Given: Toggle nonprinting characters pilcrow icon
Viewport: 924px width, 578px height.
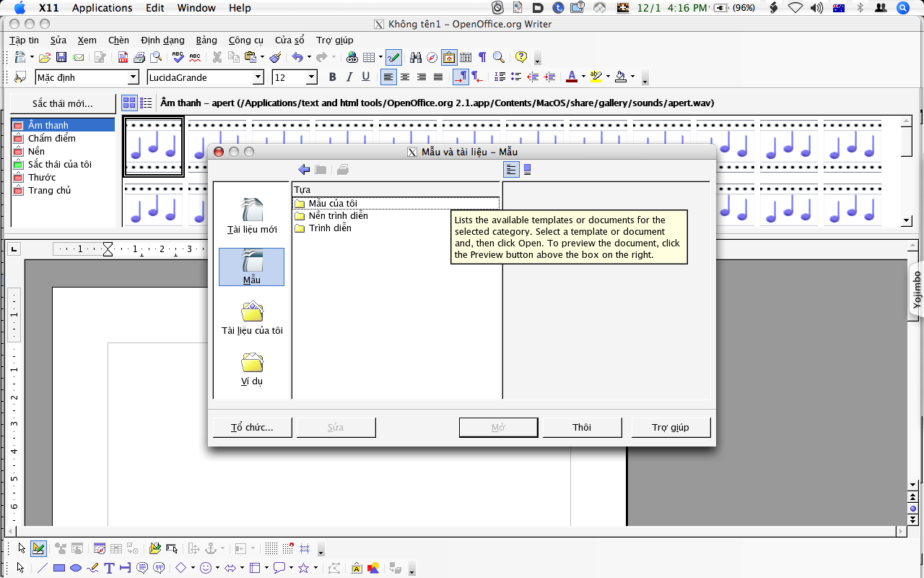Looking at the screenshot, I should [x=482, y=58].
